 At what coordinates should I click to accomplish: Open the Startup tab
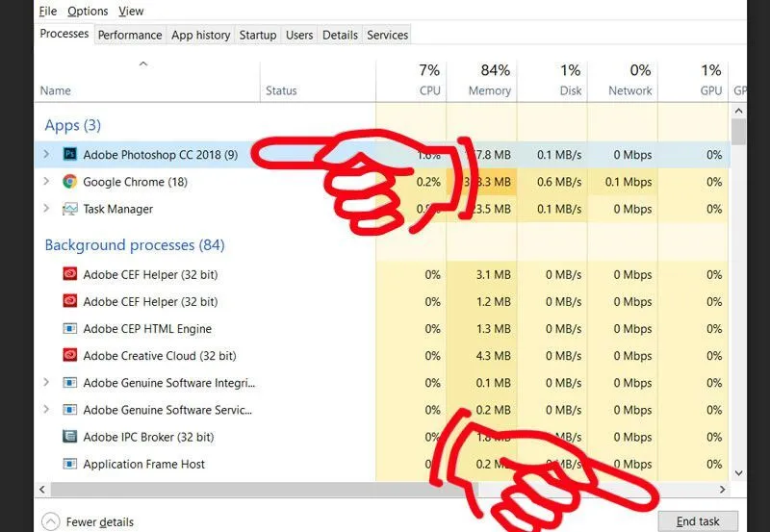[258, 35]
